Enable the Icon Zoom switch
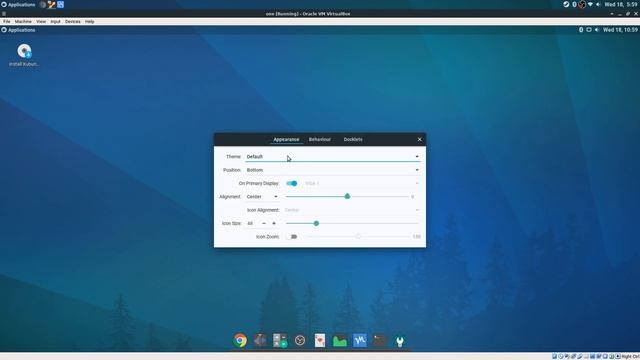 coord(291,237)
